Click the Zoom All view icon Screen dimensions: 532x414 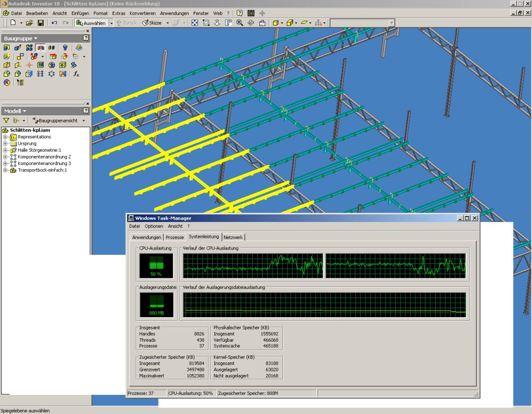click(x=195, y=23)
